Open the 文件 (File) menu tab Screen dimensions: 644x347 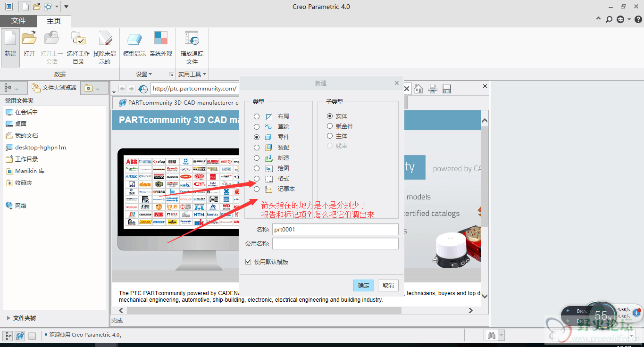[x=18, y=21]
